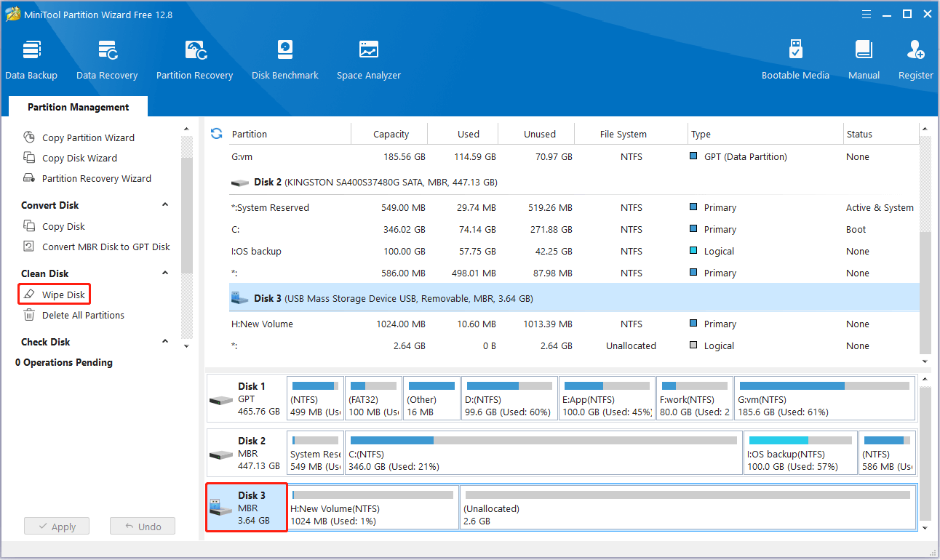Collapse the Check Disk section
Viewport: 940px width, 560px height.
click(164, 342)
